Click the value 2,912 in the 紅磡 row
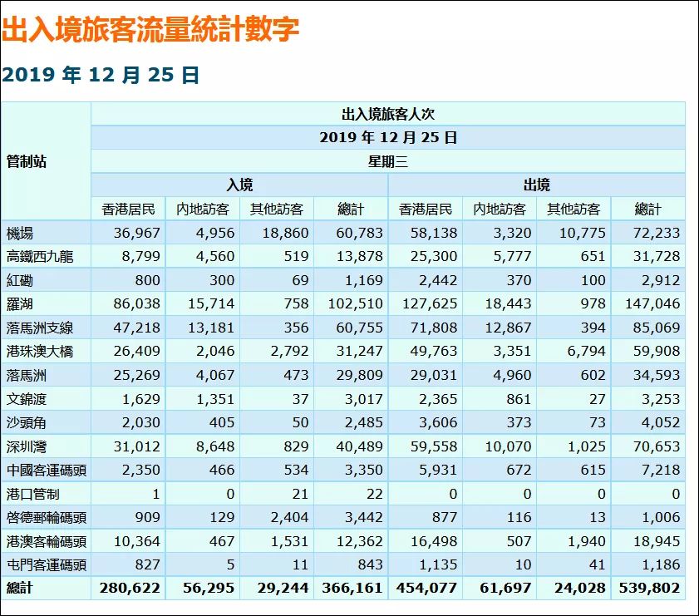The image size is (699, 616). (661, 280)
